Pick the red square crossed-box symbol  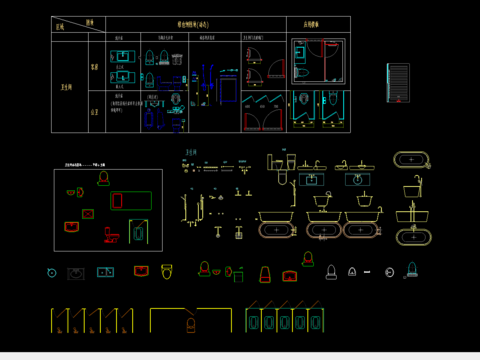tap(88, 214)
